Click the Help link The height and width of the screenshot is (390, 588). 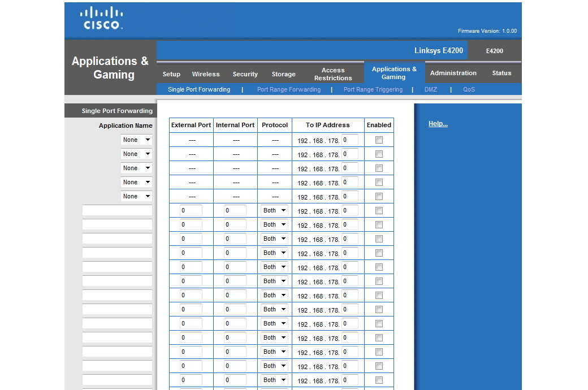pyautogui.click(x=438, y=124)
